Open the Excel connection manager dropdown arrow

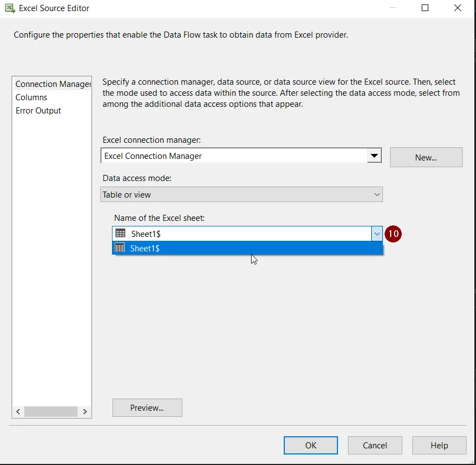tap(374, 156)
